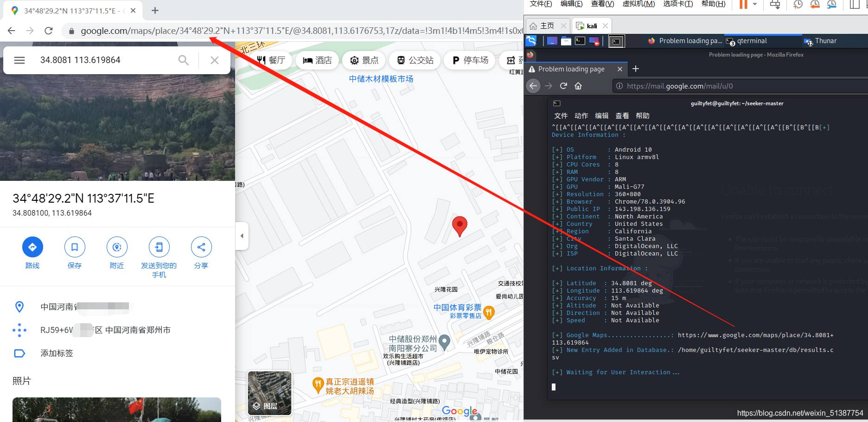Click the red location pin on the map

coord(460,226)
